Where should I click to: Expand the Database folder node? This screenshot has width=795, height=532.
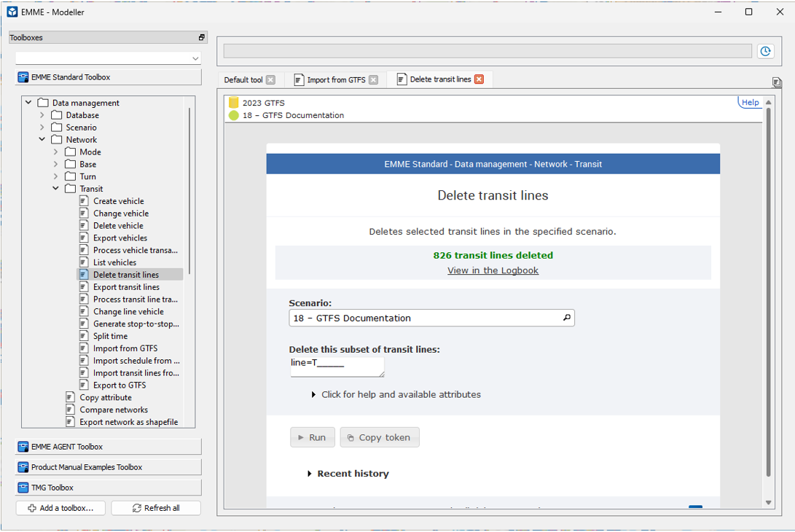tap(42, 115)
